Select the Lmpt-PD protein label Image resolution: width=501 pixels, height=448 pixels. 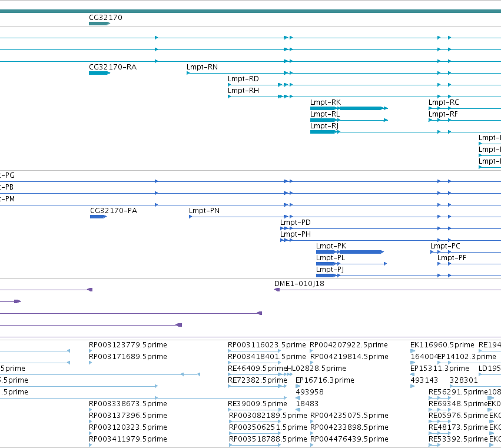pos(295,223)
